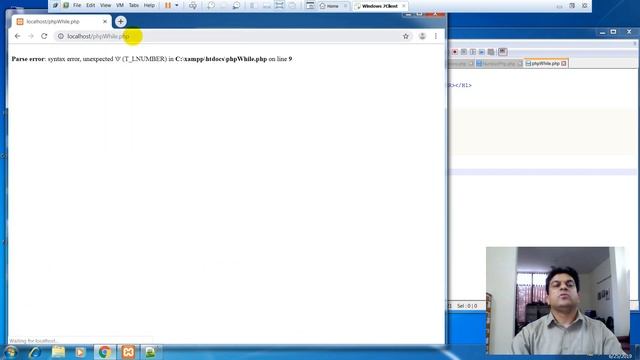
Task: Expand the power options dropdown arrow
Action: pyautogui.click(x=177, y=5)
